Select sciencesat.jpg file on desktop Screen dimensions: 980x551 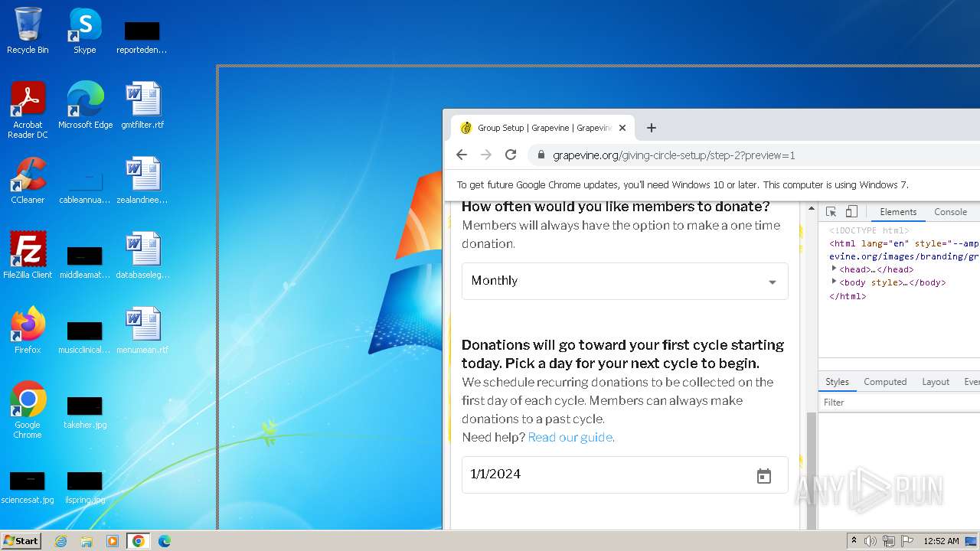click(28, 488)
